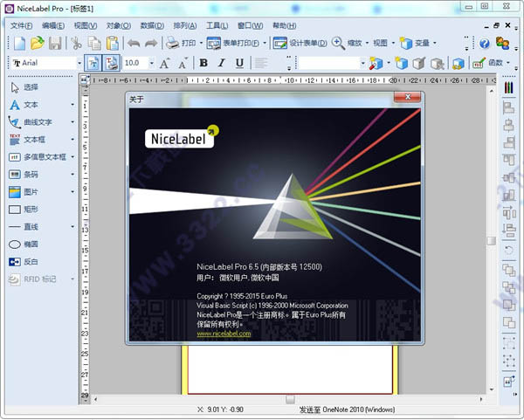Open the font size 10.0 dropdown

coord(152,63)
